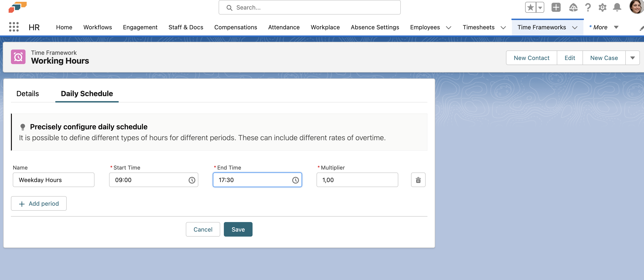Open the Trailhead guidance icon
The height and width of the screenshot is (280, 644).
click(573, 7)
